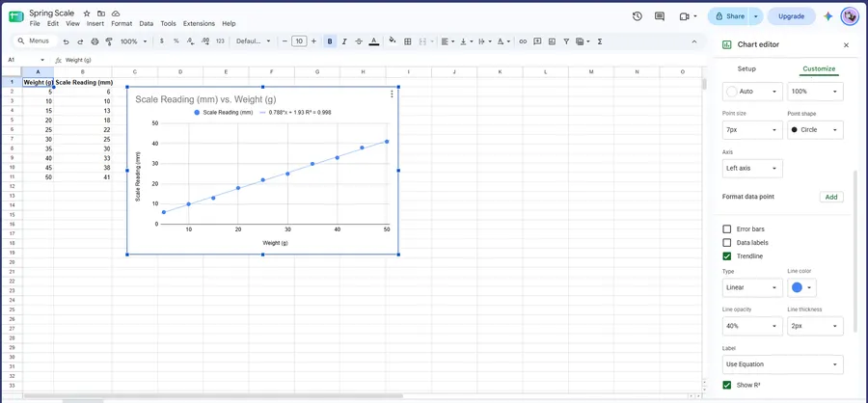This screenshot has height=403, width=868.
Task: Open version history clock icon
Action: click(x=637, y=16)
